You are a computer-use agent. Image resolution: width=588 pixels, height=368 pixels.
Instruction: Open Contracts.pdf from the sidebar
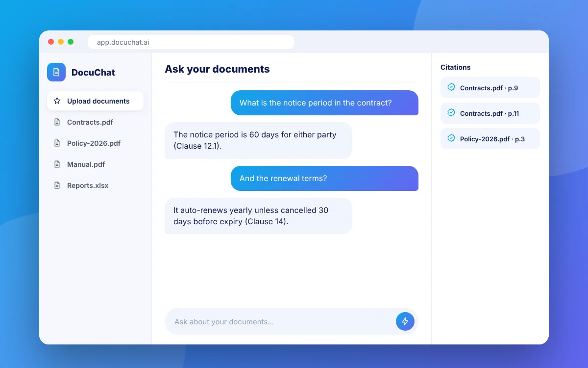95,122
